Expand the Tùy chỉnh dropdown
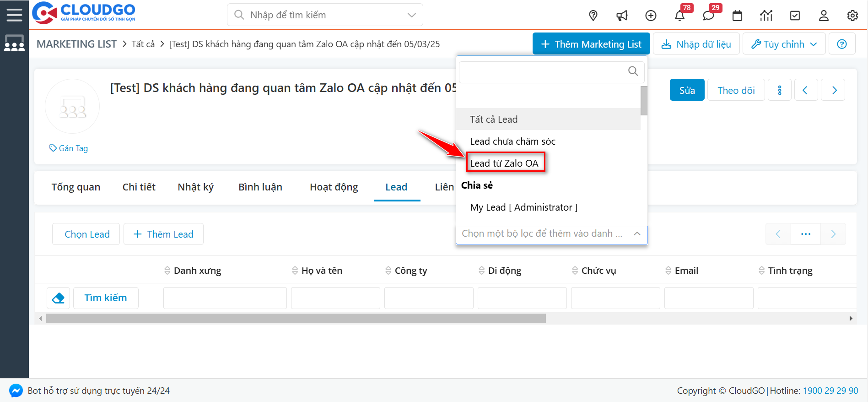The height and width of the screenshot is (402, 868). (x=784, y=44)
